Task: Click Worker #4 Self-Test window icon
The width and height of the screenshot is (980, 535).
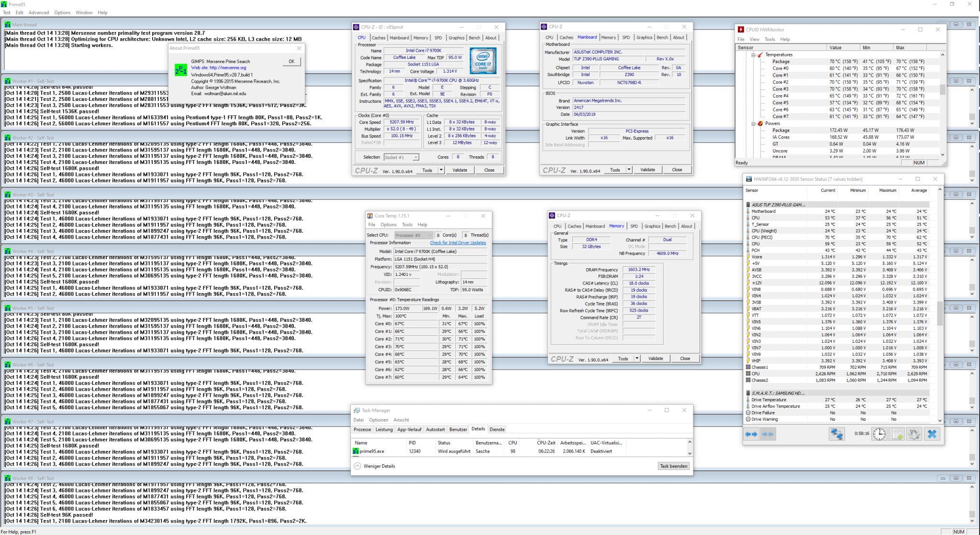Action: [8, 251]
